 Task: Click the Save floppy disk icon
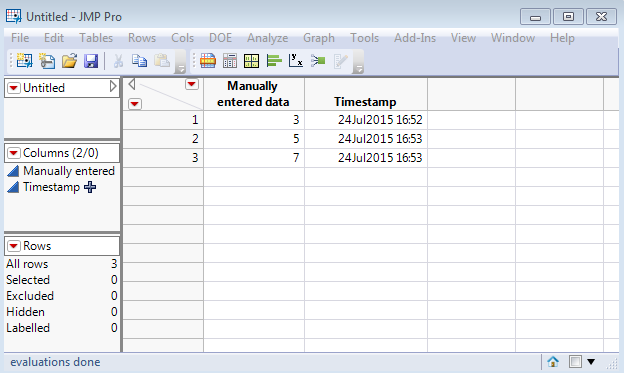pos(91,61)
